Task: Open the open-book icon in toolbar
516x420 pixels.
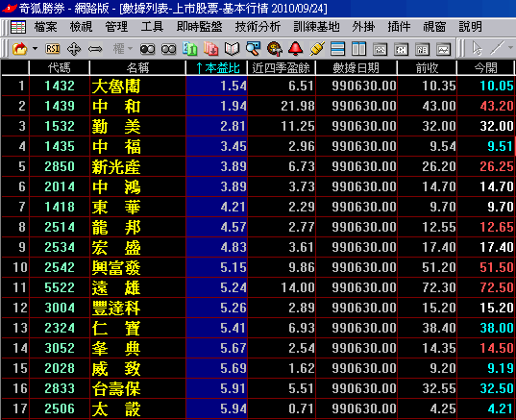Action: pos(232,49)
